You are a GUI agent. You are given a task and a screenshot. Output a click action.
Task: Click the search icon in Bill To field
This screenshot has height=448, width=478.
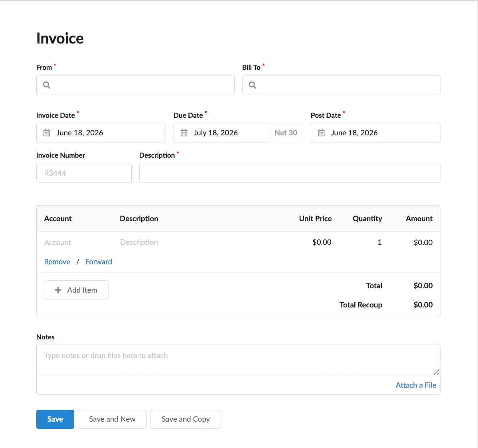point(253,85)
